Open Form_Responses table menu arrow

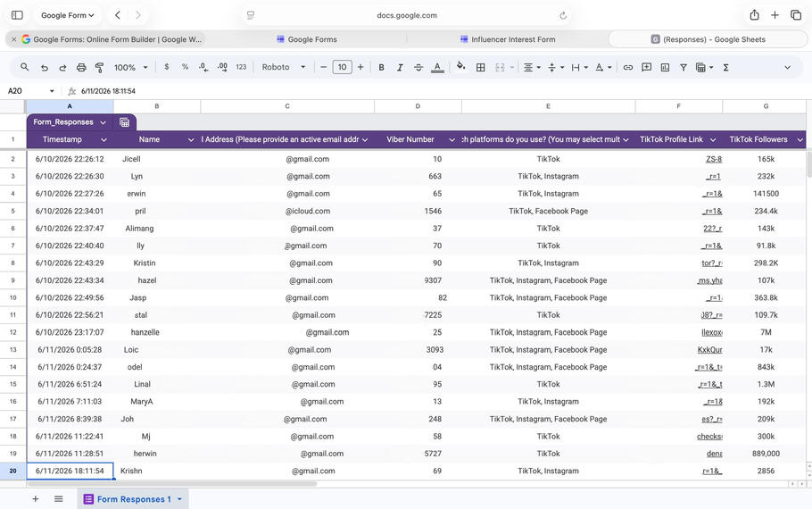[x=103, y=122]
